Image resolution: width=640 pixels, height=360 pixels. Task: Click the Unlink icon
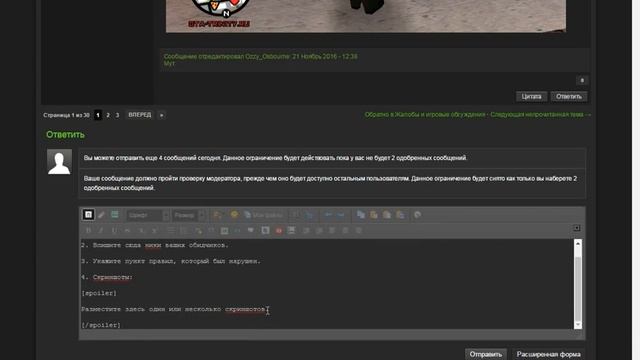[211, 231]
